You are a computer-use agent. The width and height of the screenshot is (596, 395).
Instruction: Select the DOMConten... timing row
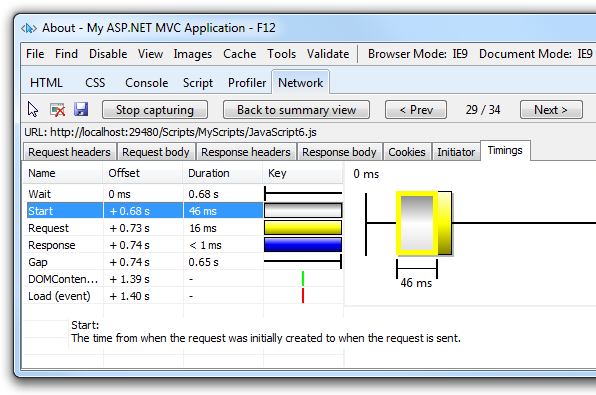(x=183, y=279)
